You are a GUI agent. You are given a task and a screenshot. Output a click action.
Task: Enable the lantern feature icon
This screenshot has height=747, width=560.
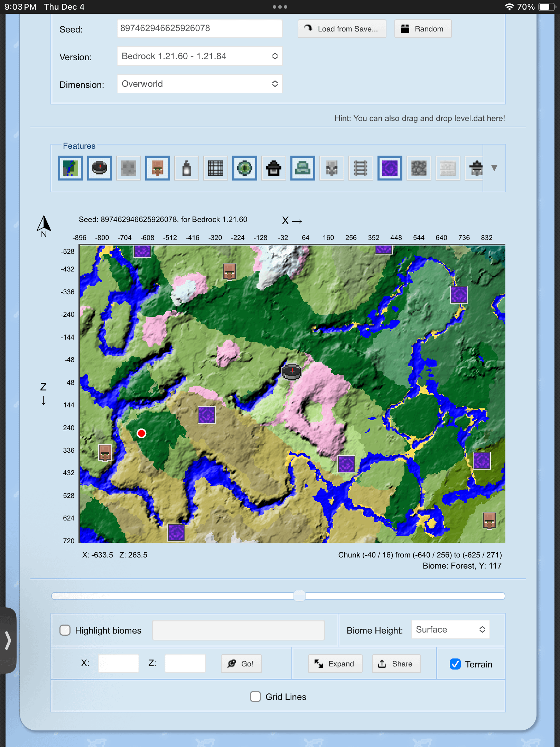187,168
